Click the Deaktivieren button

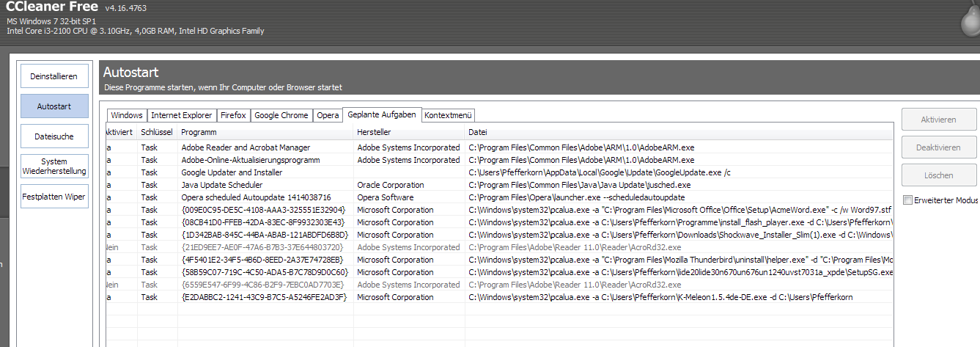939,147
